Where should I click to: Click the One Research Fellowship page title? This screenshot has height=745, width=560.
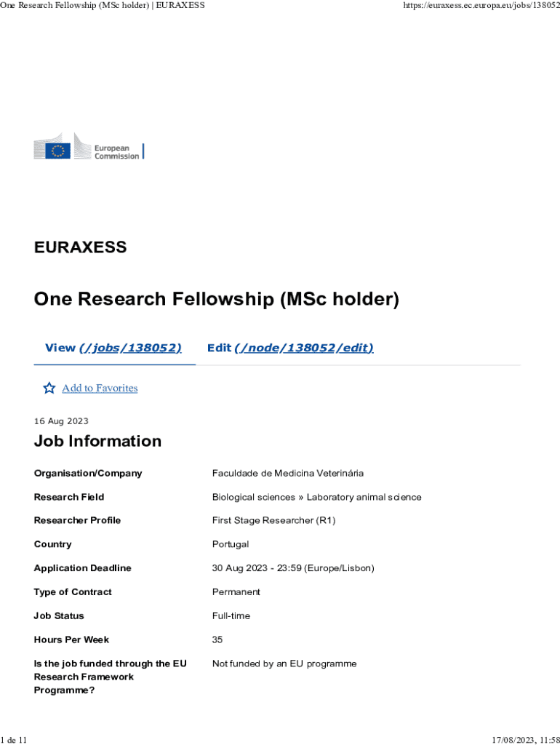pyautogui.click(x=216, y=299)
